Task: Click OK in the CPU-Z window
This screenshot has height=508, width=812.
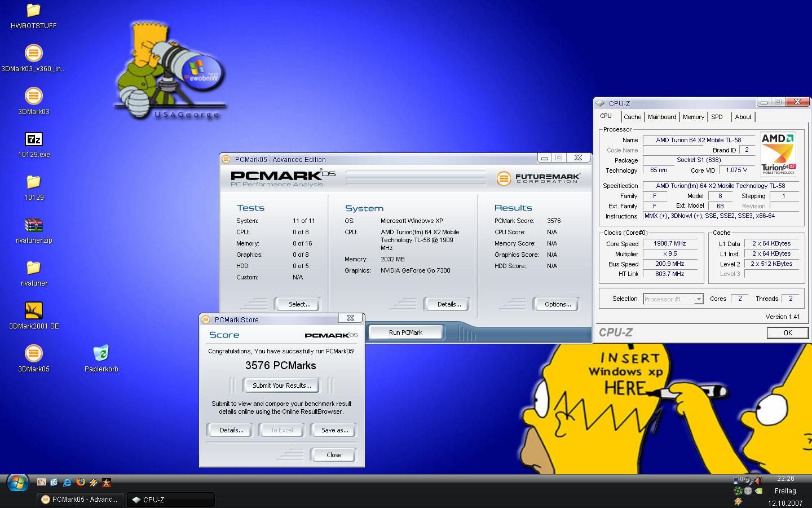Action: (x=787, y=333)
